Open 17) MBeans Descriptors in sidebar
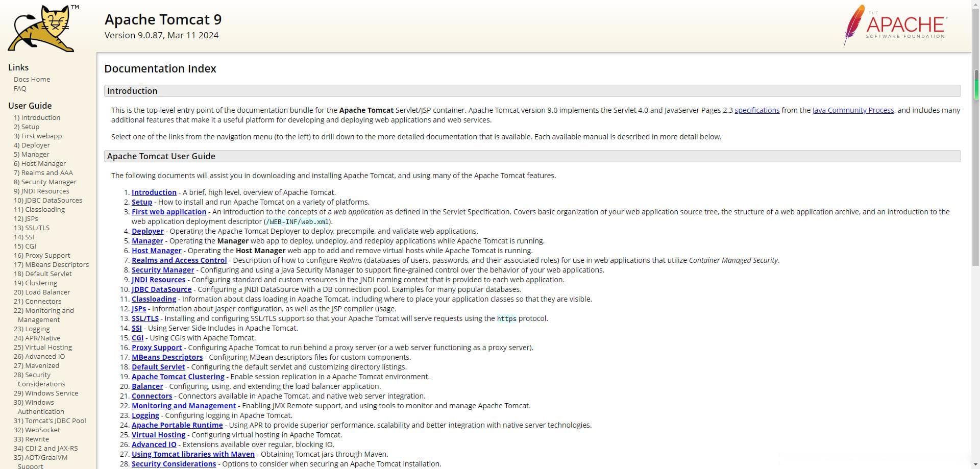Viewport: 980px width, 469px height. (x=51, y=264)
